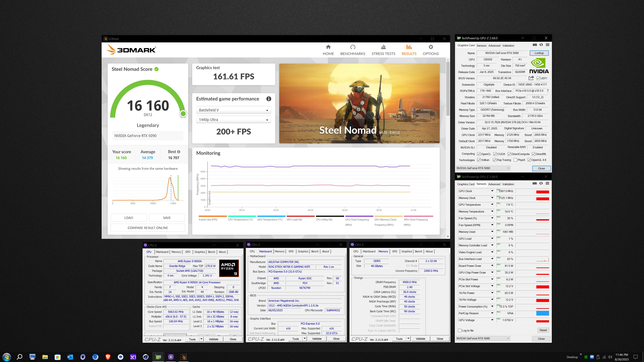Expand the Board Power Draw sensor dropdown arrow
644x362 pixels.
[x=492, y=266]
